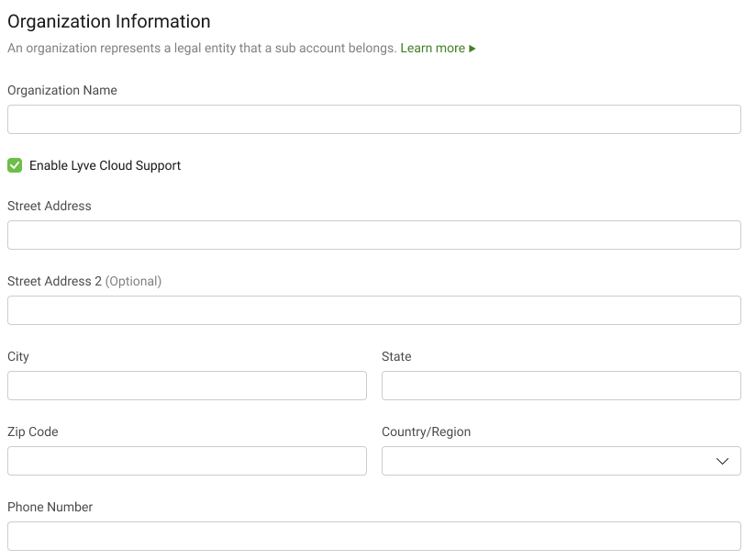Viewport: 756px width, 560px height.
Task: Click the Country/Region label text
Action: (426, 431)
